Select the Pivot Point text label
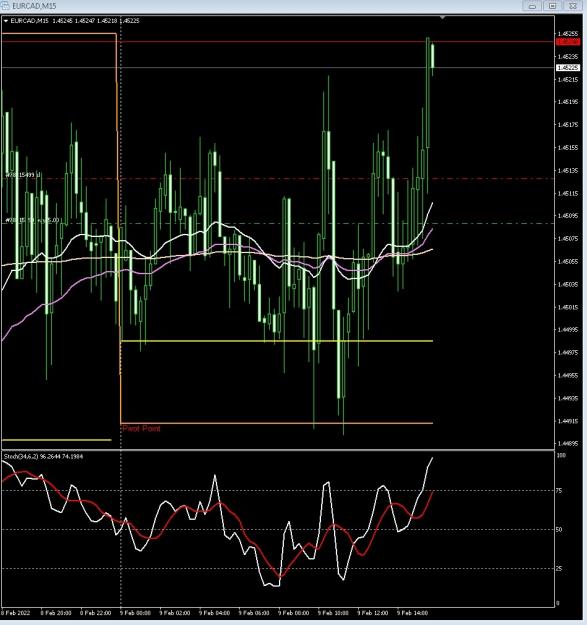Screen dimensions: 587x625 (141, 428)
